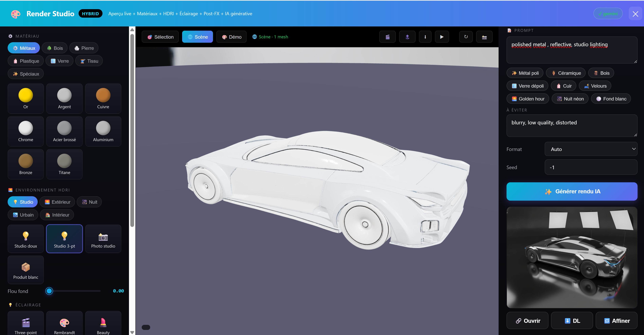This screenshot has width=644, height=335.
Task: Choose the Photo studio environment preset
Action: click(x=103, y=239)
